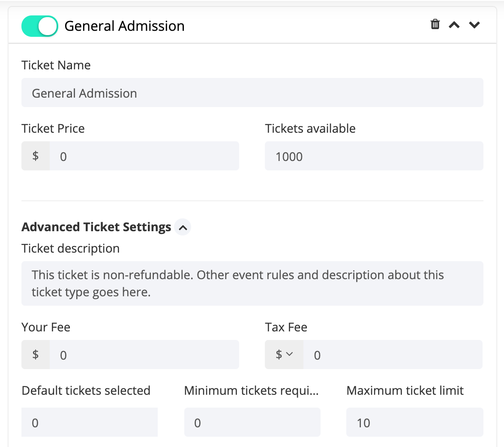Edit the Maximum ticket limit field showing 10
This screenshot has height=447, width=504.
coord(414,422)
